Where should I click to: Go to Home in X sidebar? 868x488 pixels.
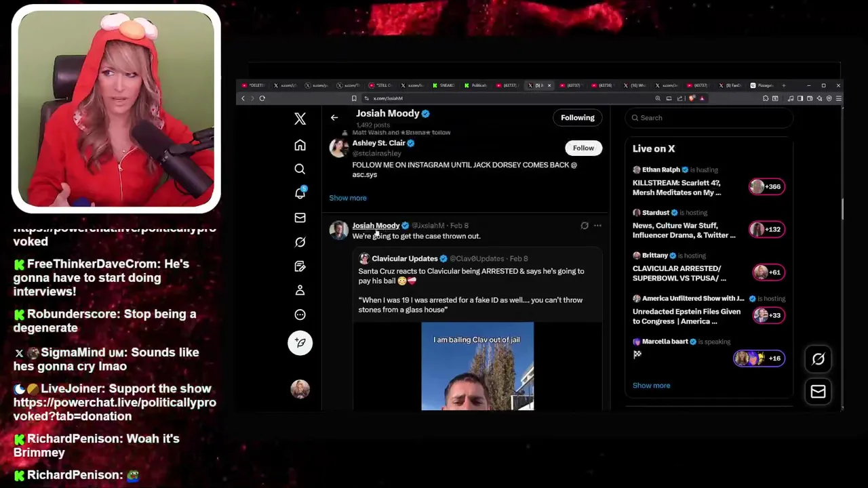pos(300,145)
